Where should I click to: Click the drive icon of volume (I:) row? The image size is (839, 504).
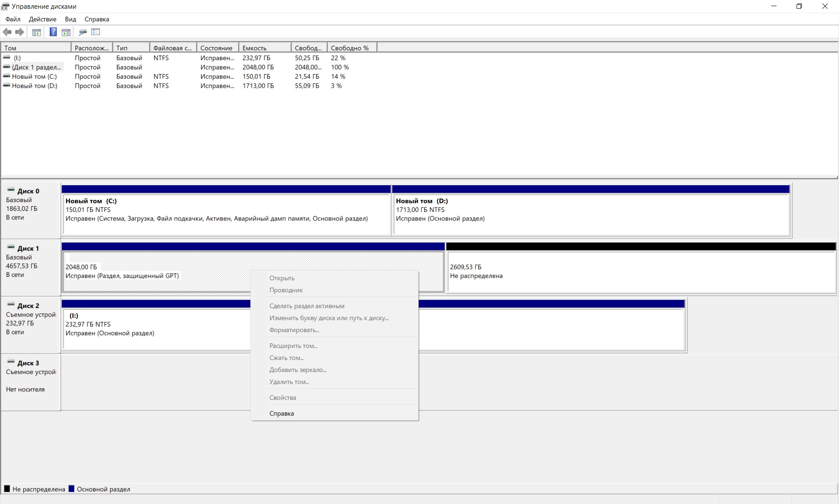pyautogui.click(x=7, y=58)
